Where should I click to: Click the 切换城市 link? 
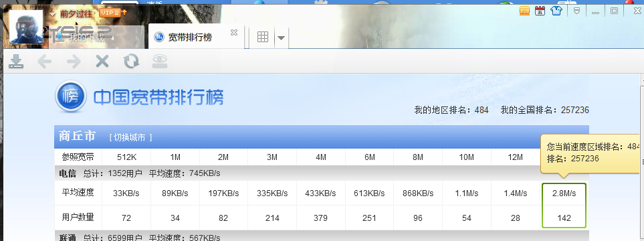pos(130,137)
